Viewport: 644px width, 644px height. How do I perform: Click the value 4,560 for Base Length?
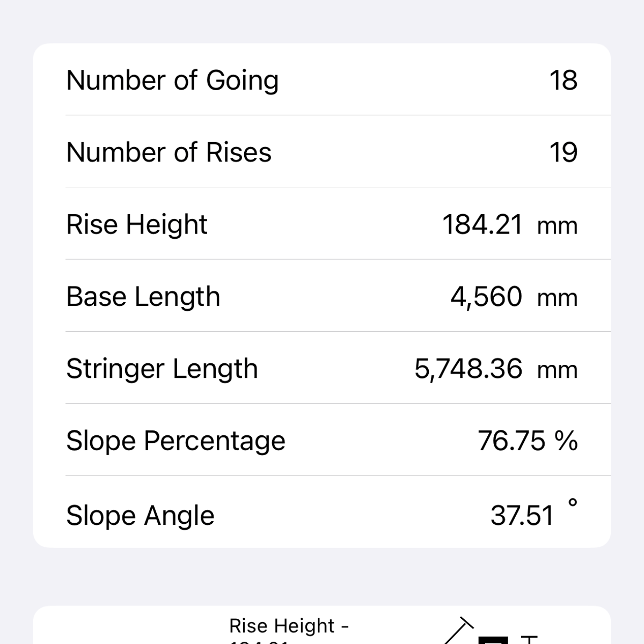[486, 297]
